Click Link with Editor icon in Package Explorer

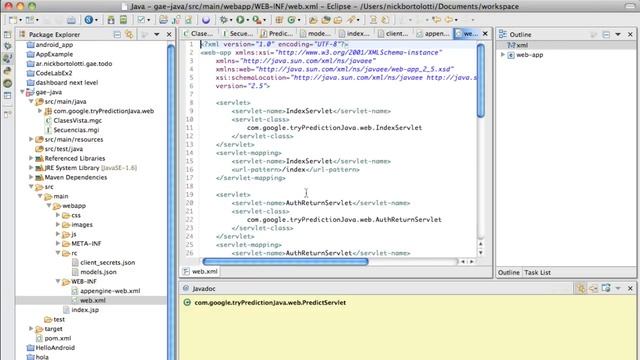click(x=129, y=35)
